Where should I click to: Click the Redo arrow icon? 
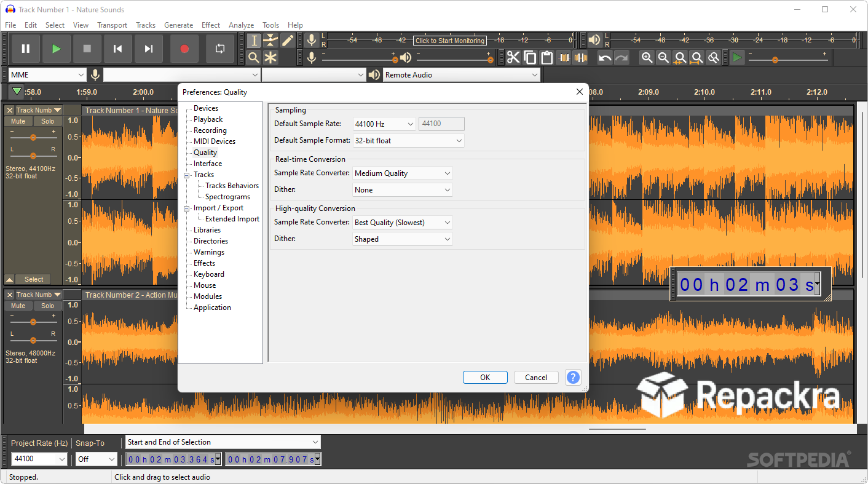point(622,58)
